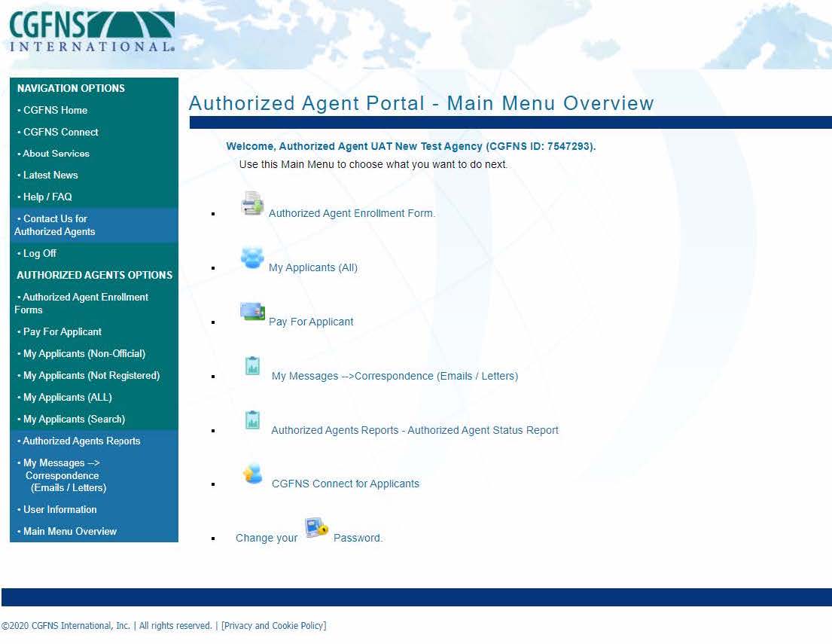Image resolution: width=832 pixels, height=644 pixels.
Task: Click the clipboard icon beside My Messages
Action: pyautogui.click(x=252, y=366)
